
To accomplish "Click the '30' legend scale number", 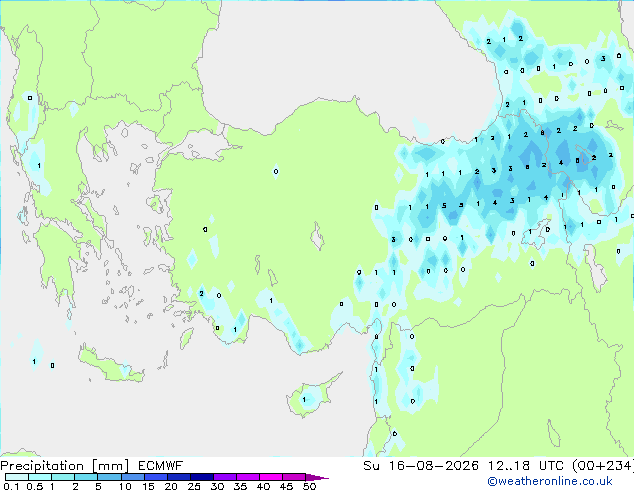I will click(217, 486).
